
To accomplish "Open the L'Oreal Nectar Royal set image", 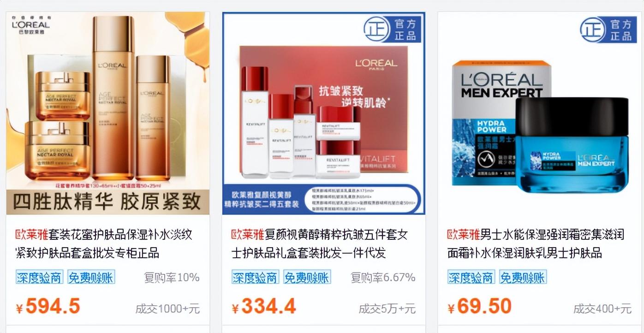I will [107, 113].
